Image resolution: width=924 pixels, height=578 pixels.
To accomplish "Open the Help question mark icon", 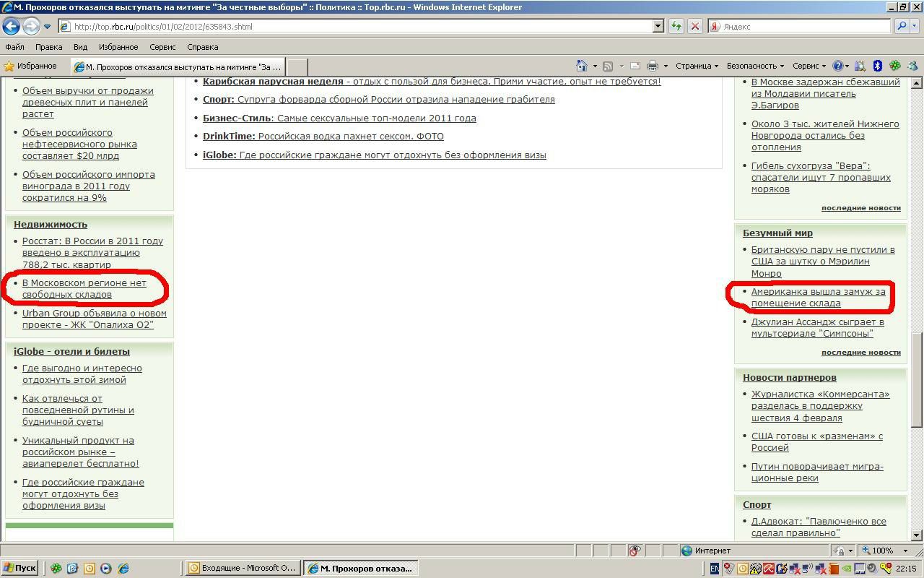I will tap(837, 66).
